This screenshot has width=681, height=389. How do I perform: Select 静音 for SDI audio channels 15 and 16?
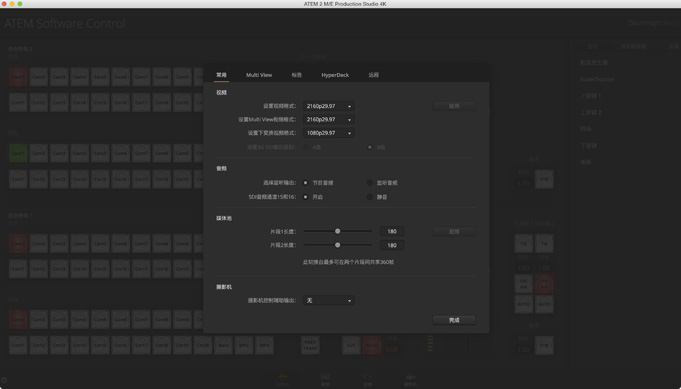[370, 197]
